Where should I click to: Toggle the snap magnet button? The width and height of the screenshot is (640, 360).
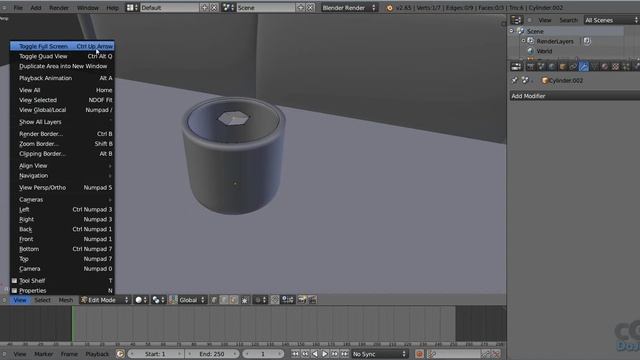click(275, 300)
